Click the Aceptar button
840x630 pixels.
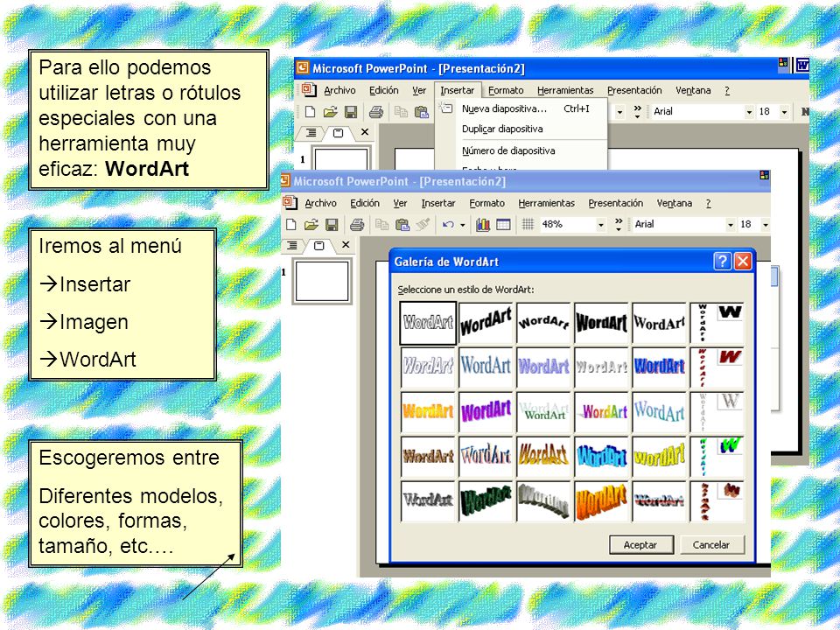(x=640, y=544)
